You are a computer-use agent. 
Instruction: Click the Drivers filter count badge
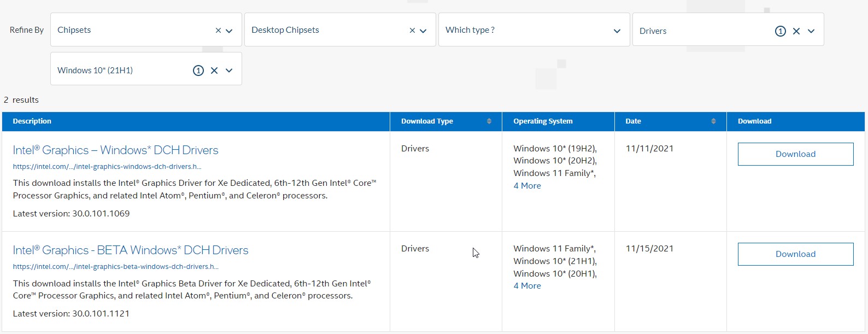(780, 31)
